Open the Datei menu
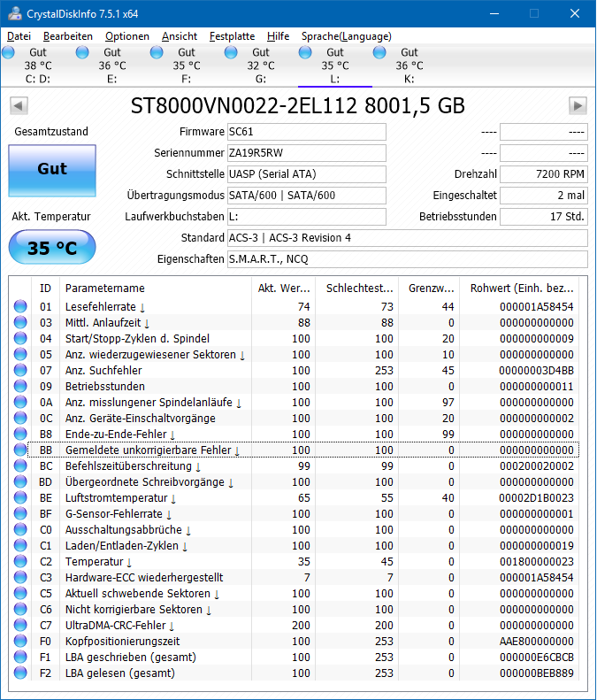This screenshot has height=700, width=597. [x=19, y=36]
